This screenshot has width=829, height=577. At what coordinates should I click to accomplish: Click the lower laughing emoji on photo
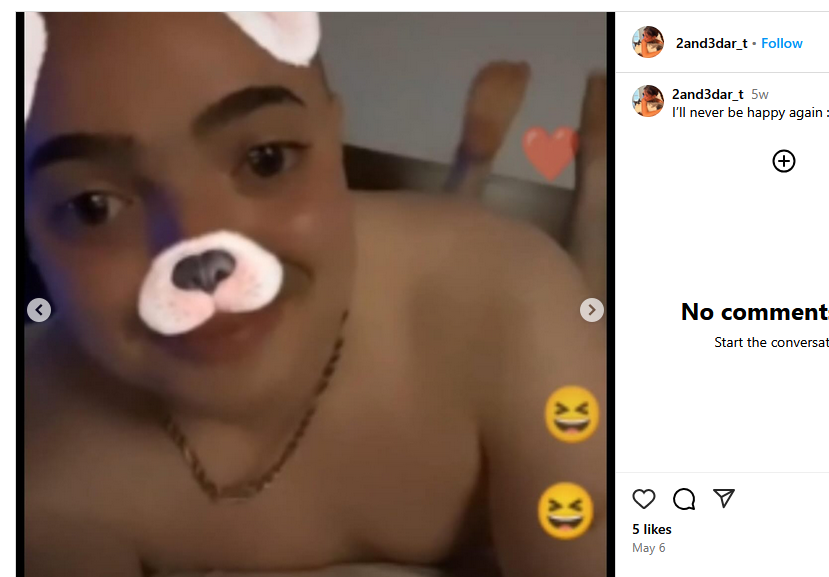tap(565, 511)
